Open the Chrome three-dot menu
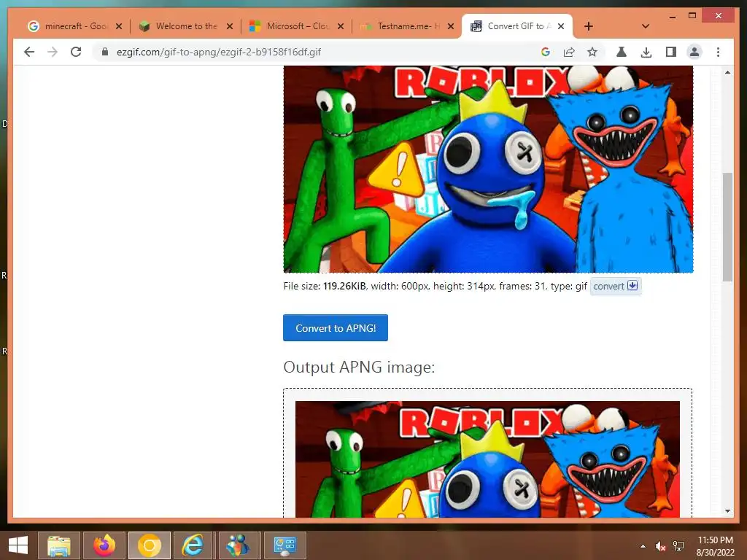Image resolution: width=747 pixels, height=560 pixels. coord(718,52)
